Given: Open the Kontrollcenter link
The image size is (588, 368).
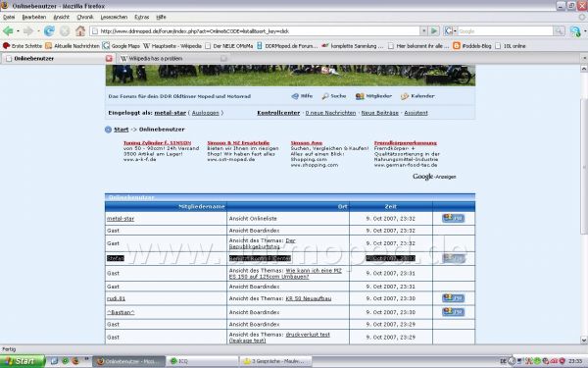Looking at the screenshot, I should (x=278, y=113).
